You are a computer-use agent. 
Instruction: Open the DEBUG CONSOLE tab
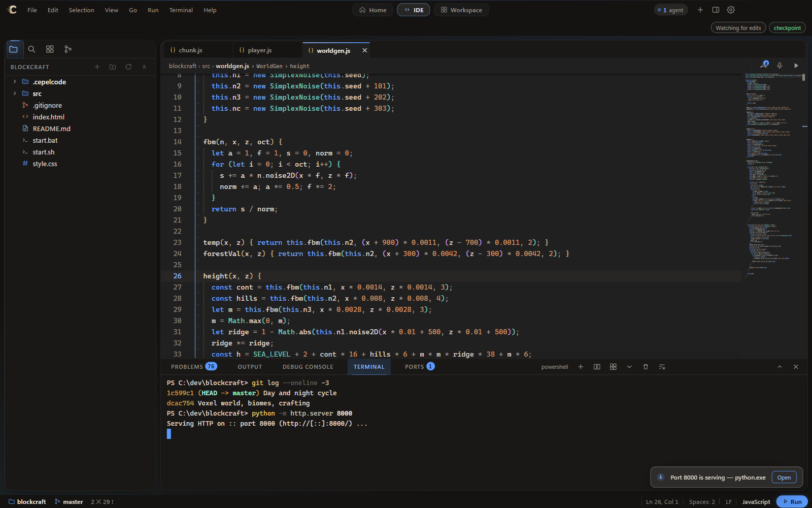pos(308,367)
